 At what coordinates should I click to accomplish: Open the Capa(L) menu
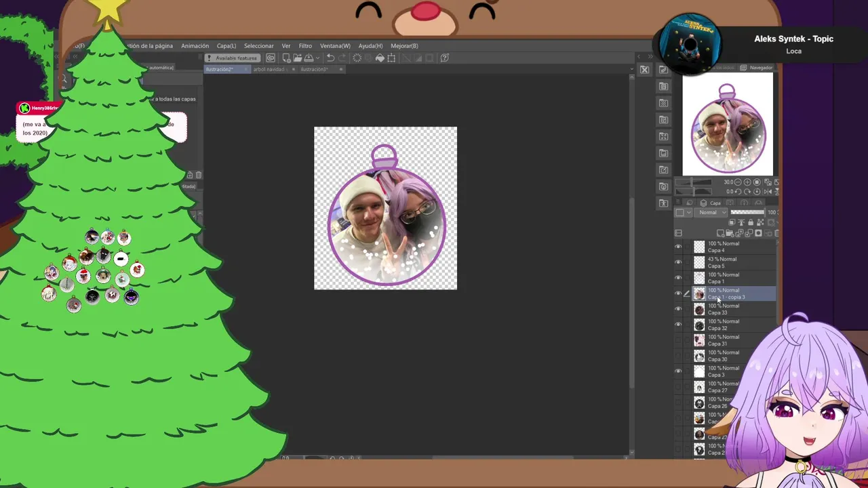[226, 46]
